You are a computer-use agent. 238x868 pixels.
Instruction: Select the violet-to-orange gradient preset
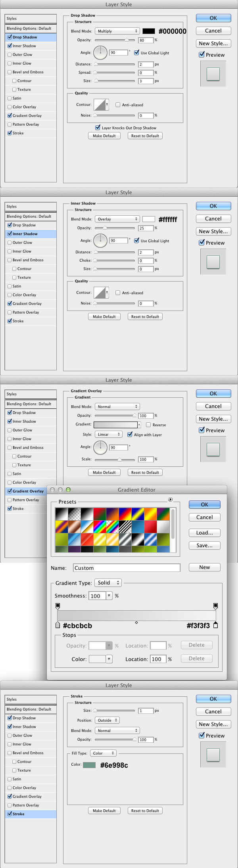pos(112,514)
